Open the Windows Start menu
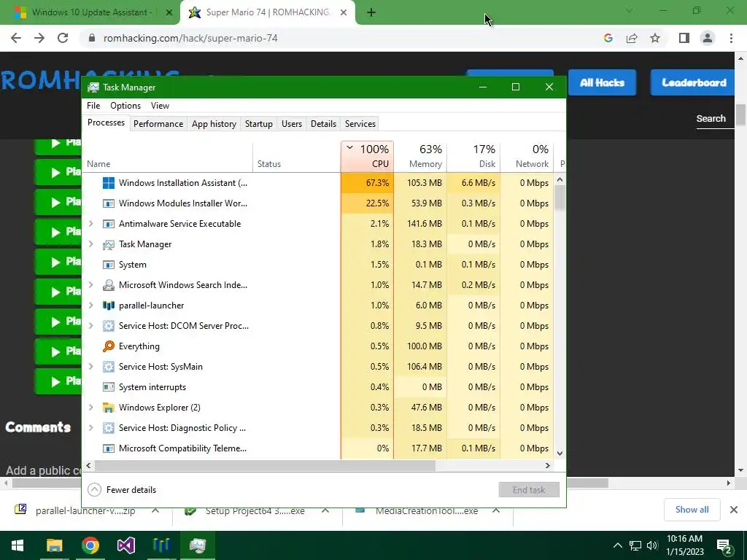This screenshot has width=747, height=560. click(x=18, y=545)
